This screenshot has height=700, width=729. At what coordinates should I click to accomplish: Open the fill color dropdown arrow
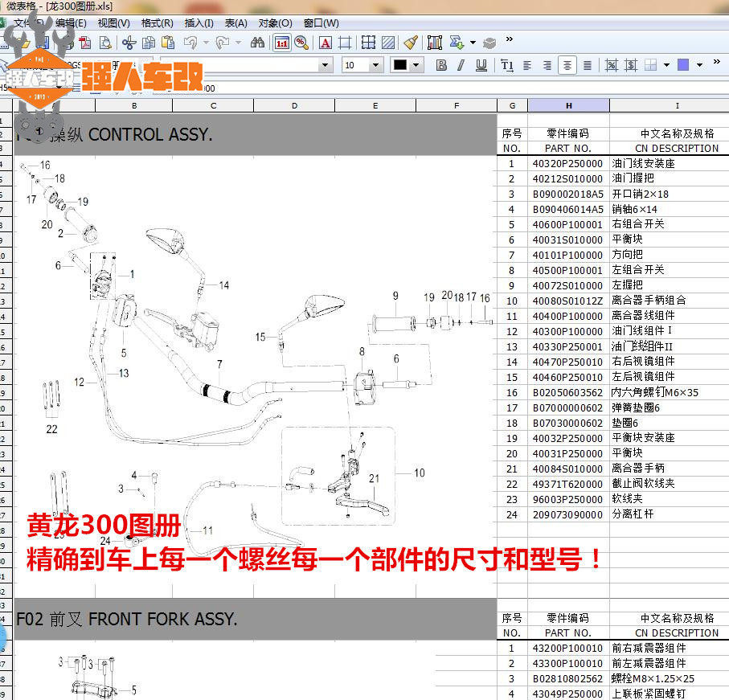[700, 65]
